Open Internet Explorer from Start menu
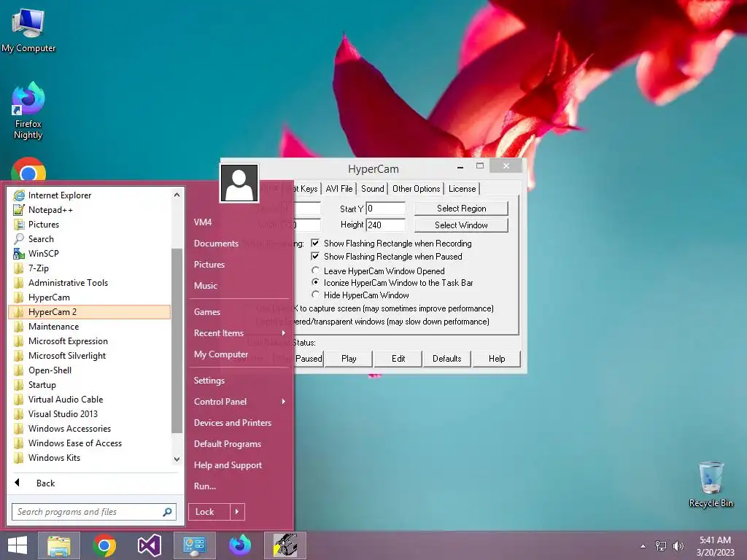The width and height of the screenshot is (747, 560). click(x=90, y=195)
